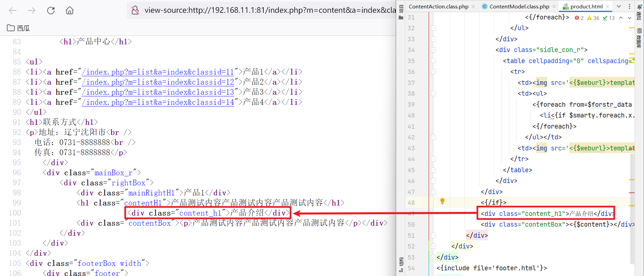644x276 pixels.
Task: Select the product.html editor tab
Action: point(586,6)
